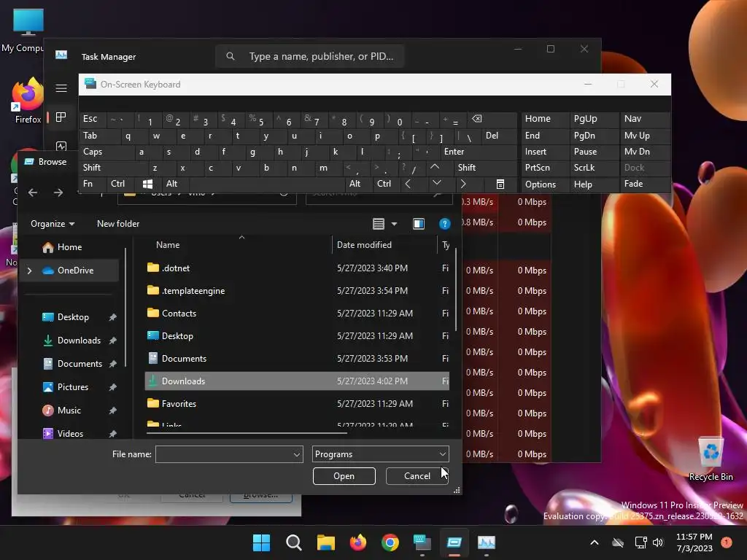Open taskbar Search
747x560 pixels.
293,542
